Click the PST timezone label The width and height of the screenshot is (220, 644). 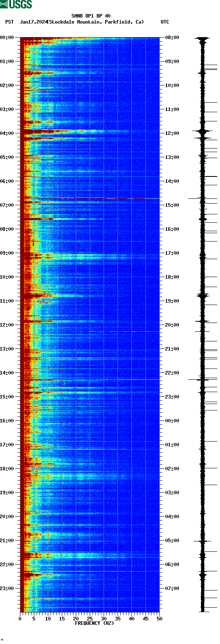pyautogui.click(x=10, y=22)
